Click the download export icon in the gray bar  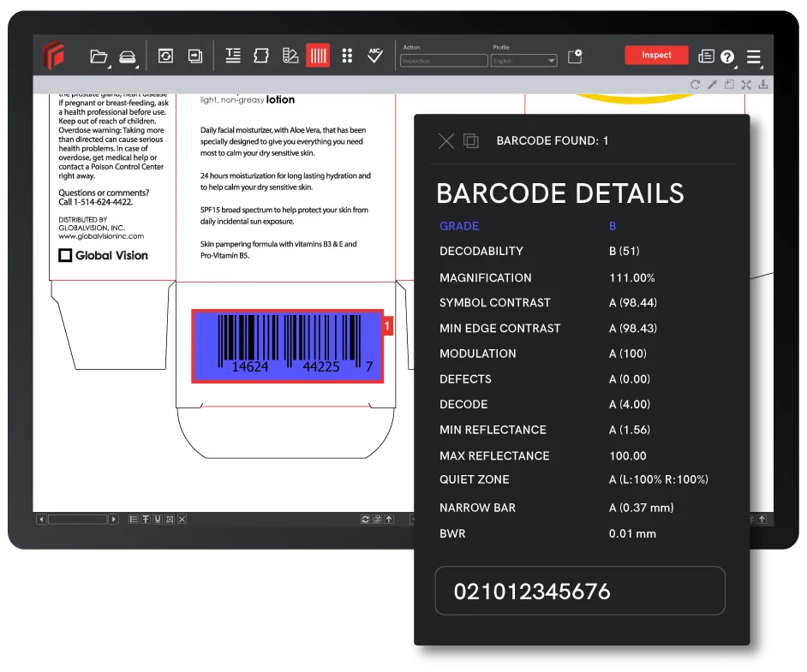pyautogui.click(x=763, y=85)
